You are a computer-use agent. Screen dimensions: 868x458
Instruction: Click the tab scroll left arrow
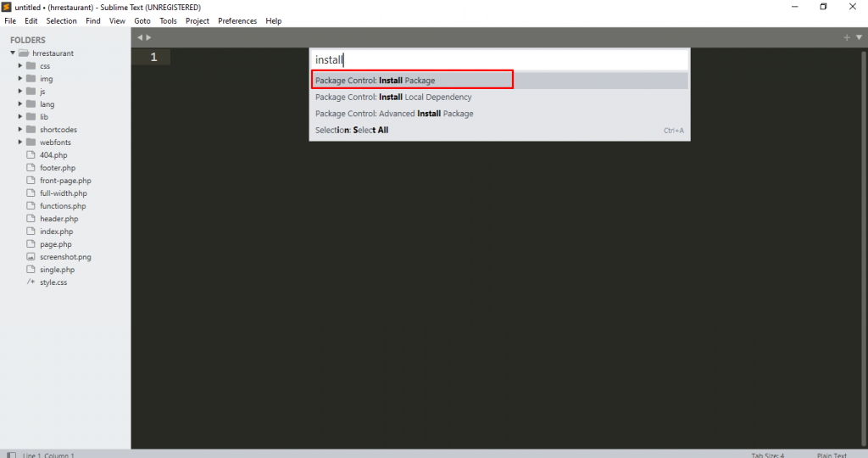pyautogui.click(x=141, y=37)
